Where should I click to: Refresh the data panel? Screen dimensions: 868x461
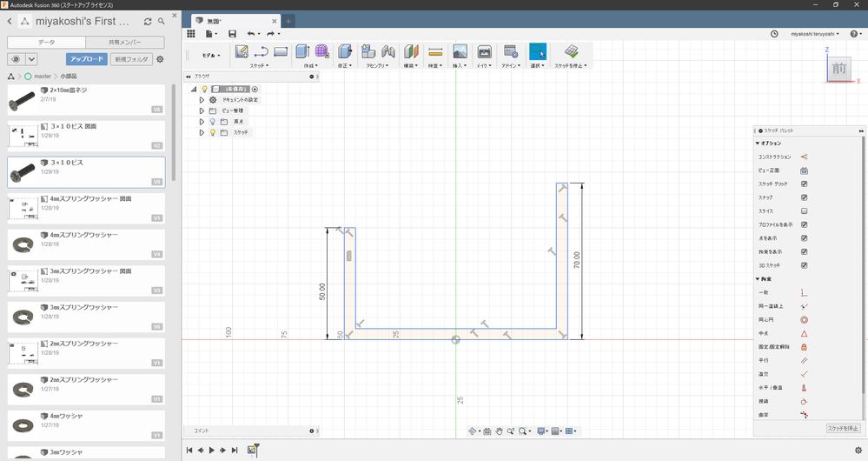147,22
